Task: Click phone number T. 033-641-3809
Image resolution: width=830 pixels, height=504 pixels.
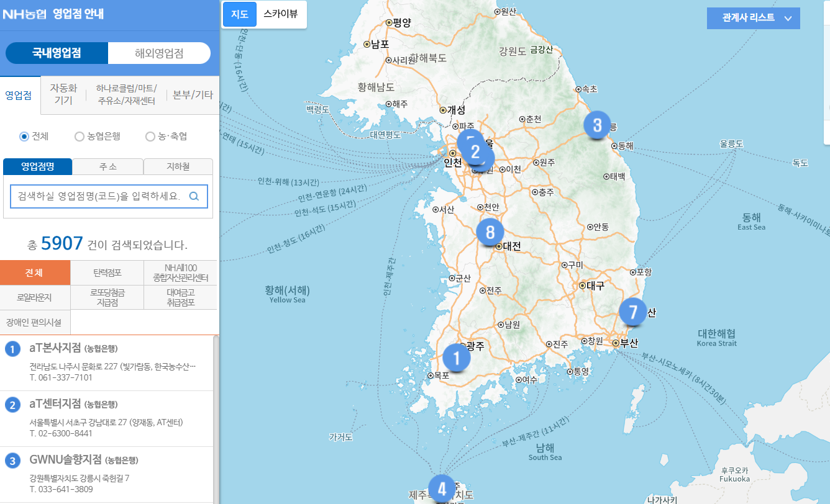Action: click(x=61, y=489)
